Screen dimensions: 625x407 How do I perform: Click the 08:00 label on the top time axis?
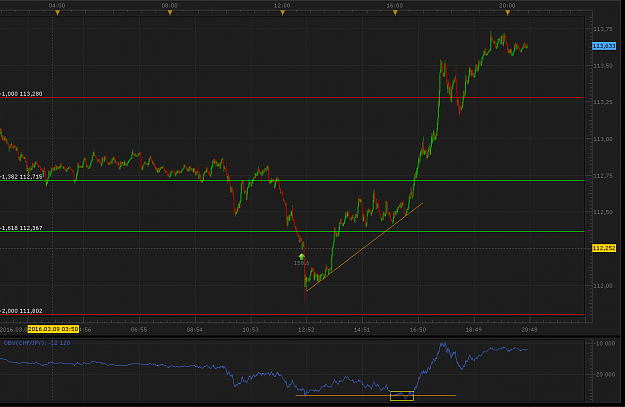pyautogui.click(x=169, y=6)
